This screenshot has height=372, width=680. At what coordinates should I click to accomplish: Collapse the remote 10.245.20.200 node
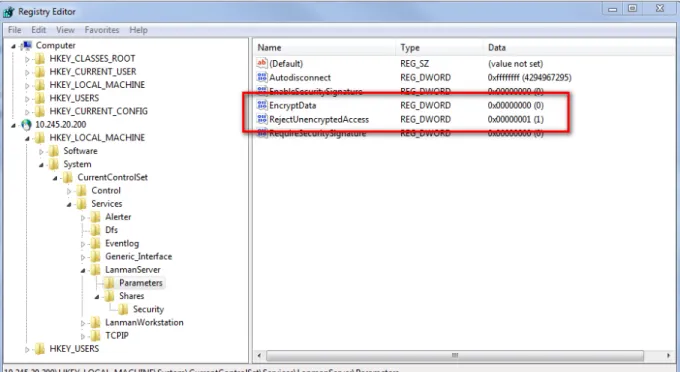point(13,125)
